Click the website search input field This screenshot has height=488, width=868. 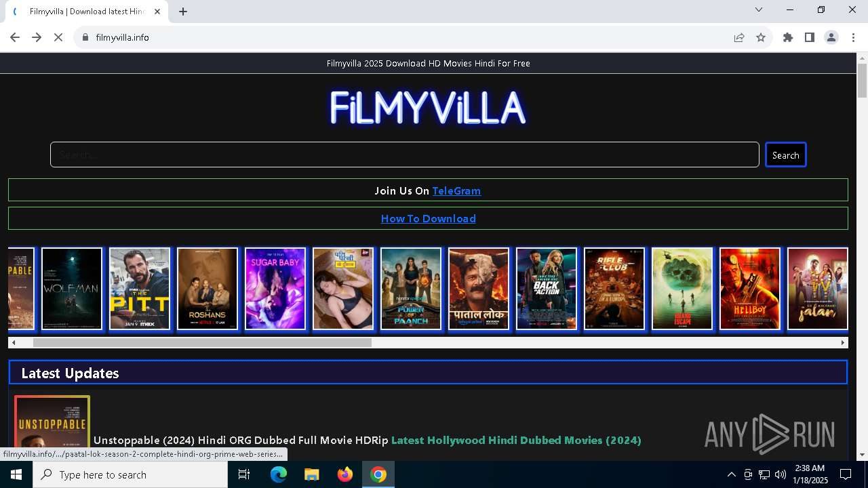(x=405, y=155)
